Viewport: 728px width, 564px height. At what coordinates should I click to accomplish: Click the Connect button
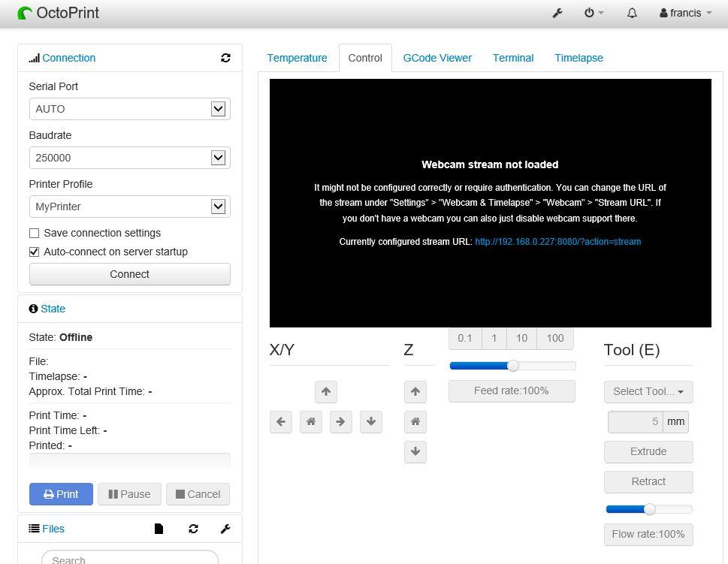[x=129, y=274]
